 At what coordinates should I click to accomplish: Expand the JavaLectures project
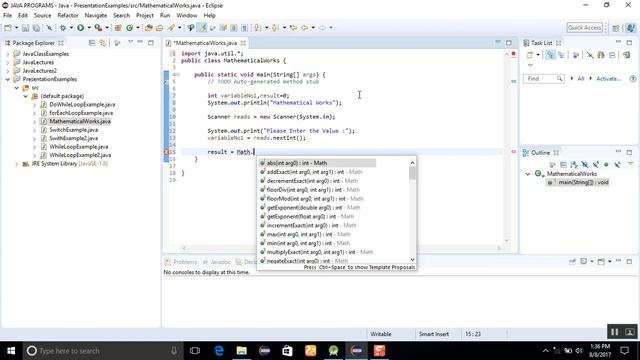(x=8, y=62)
